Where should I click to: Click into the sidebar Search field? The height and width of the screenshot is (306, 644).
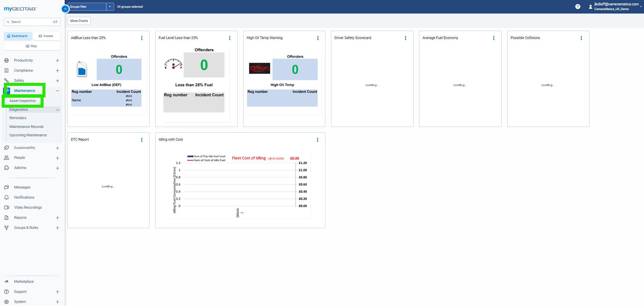pos(30,22)
